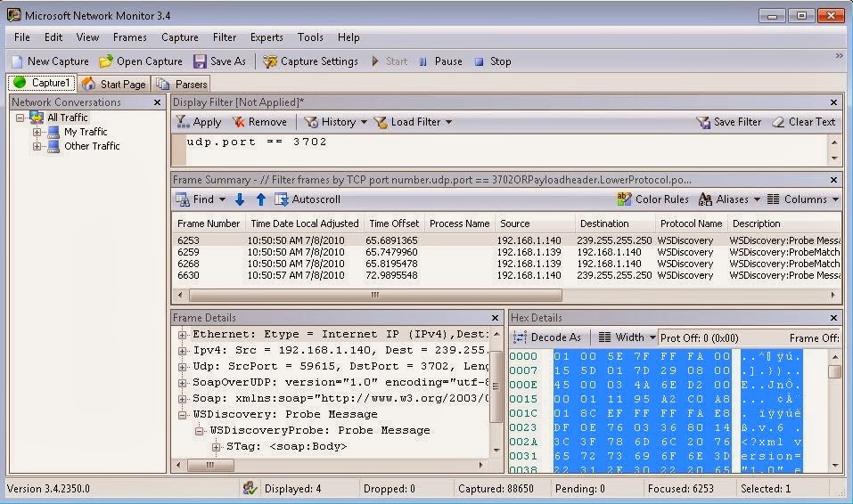
Task: Open the Frames menu
Action: tap(129, 37)
